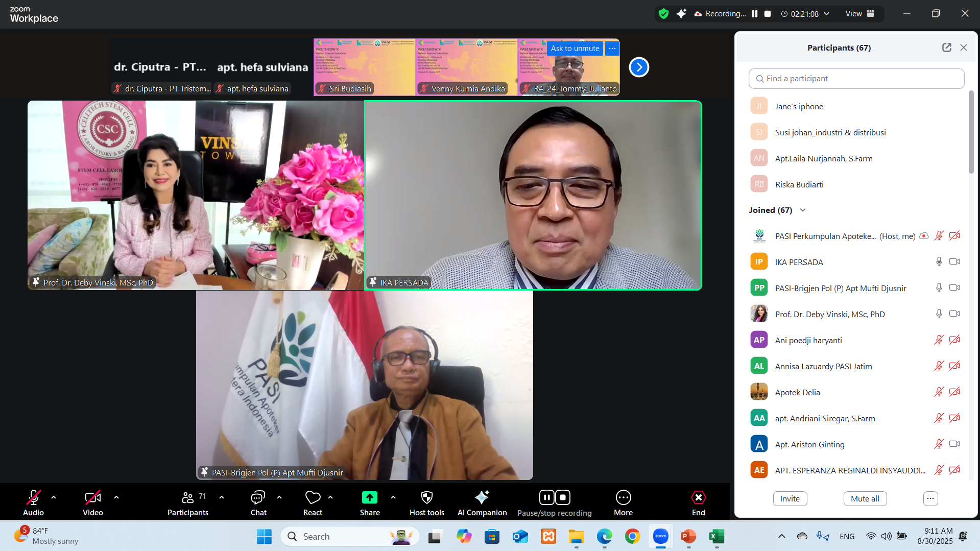Unmute my microphone with Audio button
This screenshot has height=551, width=980.
tap(33, 498)
